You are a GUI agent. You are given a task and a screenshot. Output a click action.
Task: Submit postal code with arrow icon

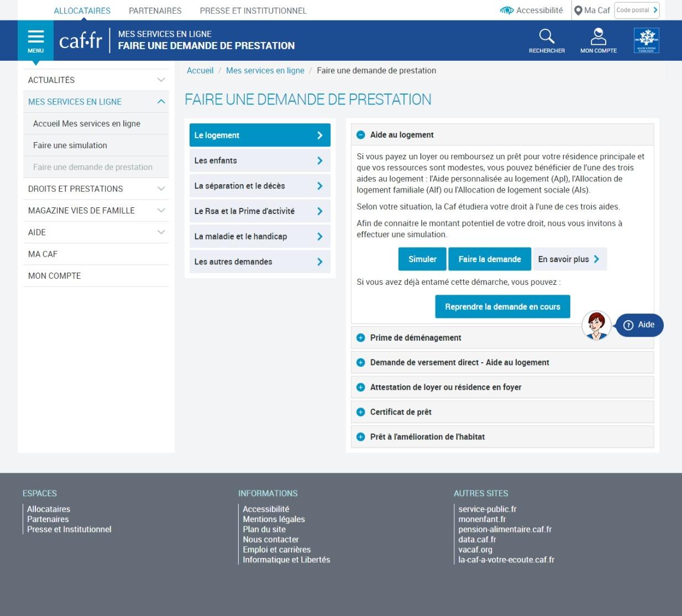coord(655,10)
